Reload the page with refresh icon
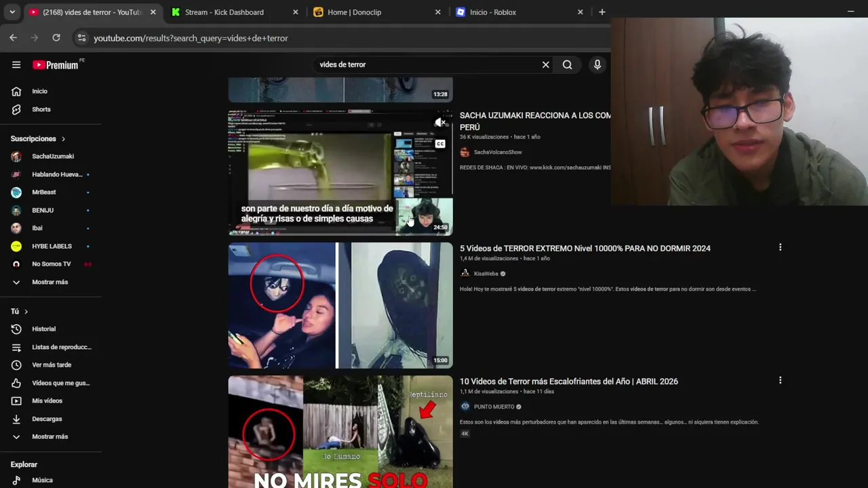Viewport: 868px width, 488px height. point(56,38)
